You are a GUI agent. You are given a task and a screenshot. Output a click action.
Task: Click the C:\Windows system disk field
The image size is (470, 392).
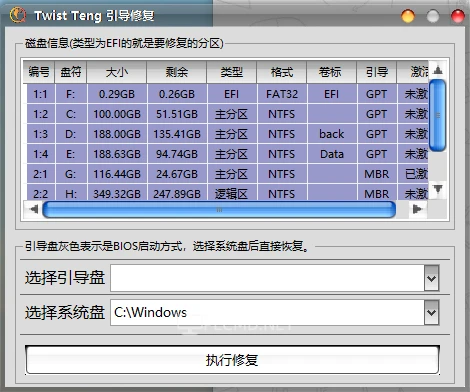[267, 312]
